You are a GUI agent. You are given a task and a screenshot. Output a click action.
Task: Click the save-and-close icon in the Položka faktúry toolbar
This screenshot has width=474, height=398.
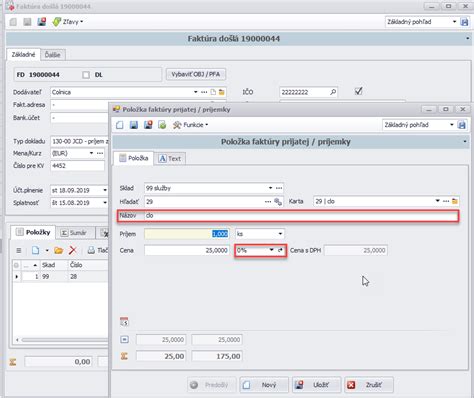point(148,125)
